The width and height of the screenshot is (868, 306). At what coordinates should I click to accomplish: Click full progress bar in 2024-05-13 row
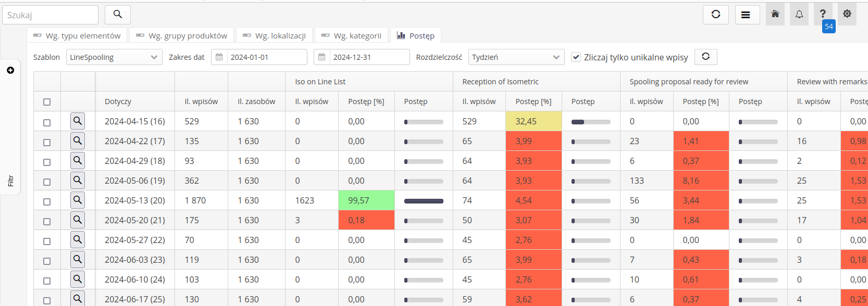(424, 201)
